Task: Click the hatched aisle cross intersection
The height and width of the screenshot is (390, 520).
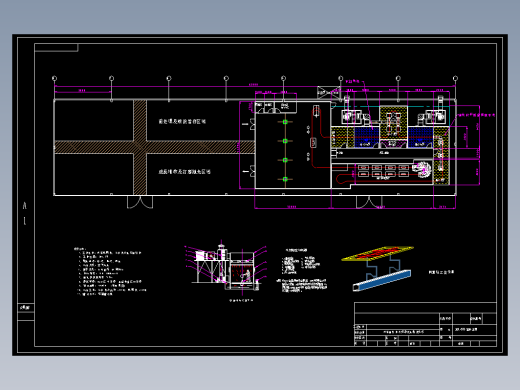Action: (140, 147)
